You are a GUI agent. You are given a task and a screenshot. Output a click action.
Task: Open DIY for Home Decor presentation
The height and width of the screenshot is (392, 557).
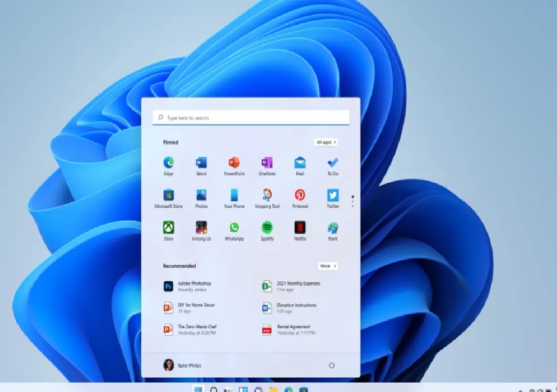tap(189, 308)
